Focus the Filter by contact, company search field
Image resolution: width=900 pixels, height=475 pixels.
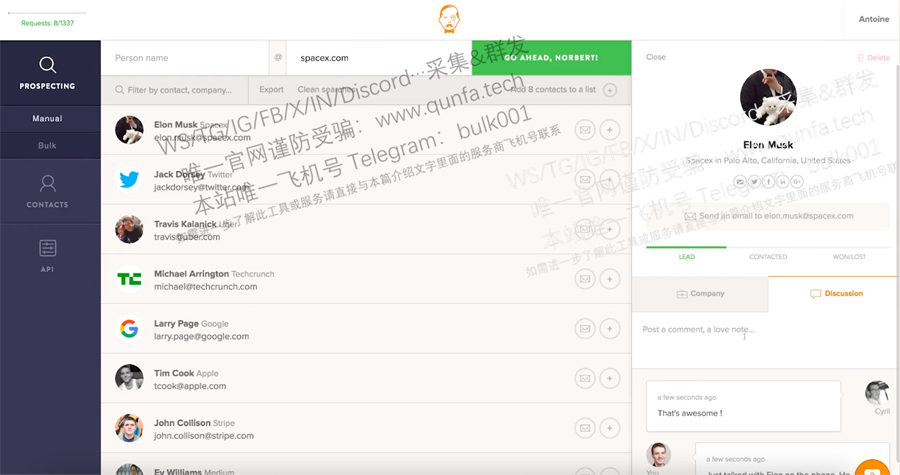click(174, 90)
